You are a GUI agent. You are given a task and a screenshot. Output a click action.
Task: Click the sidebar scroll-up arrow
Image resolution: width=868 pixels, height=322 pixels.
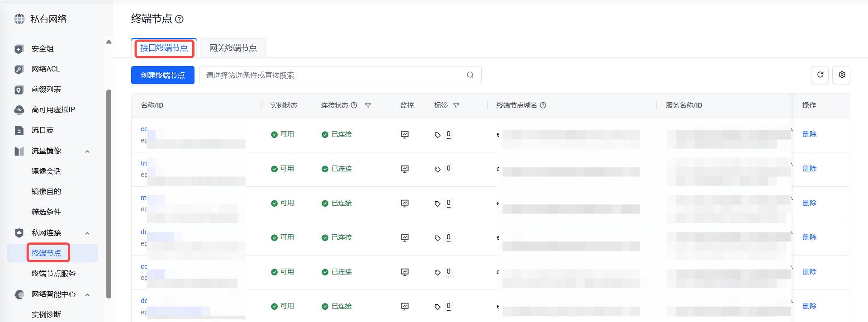coord(109,42)
